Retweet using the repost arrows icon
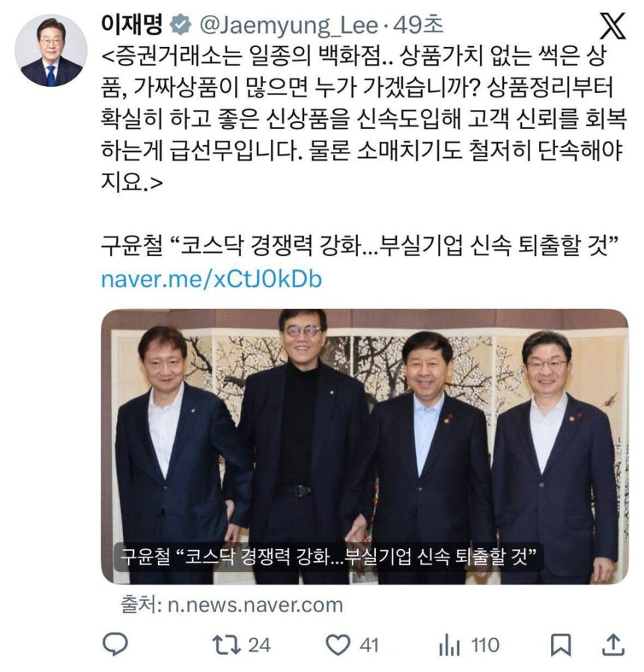 click(226, 644)
